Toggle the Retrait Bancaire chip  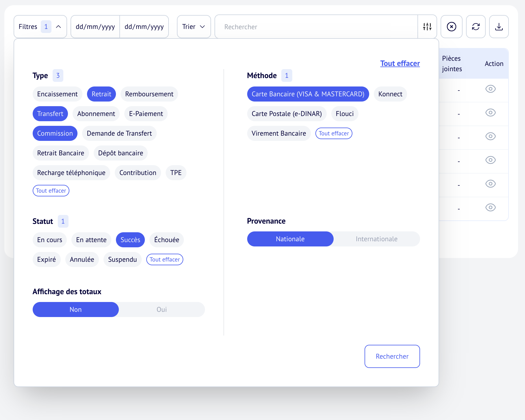pos(61,153)
